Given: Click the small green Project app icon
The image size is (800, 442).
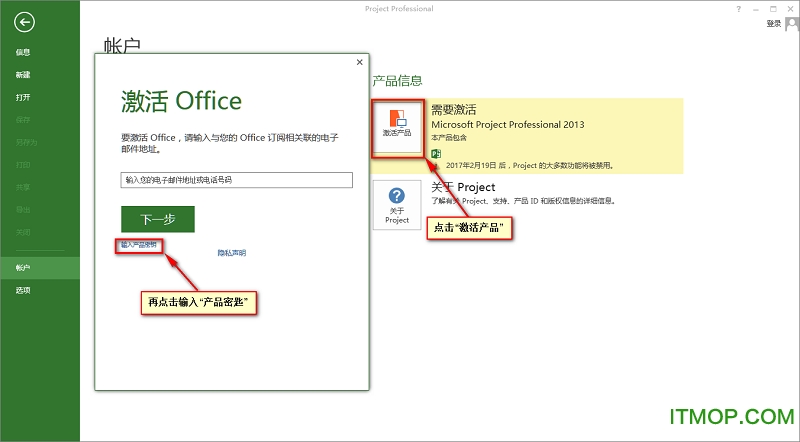Looking at the screenshot, I should (436, 153).
